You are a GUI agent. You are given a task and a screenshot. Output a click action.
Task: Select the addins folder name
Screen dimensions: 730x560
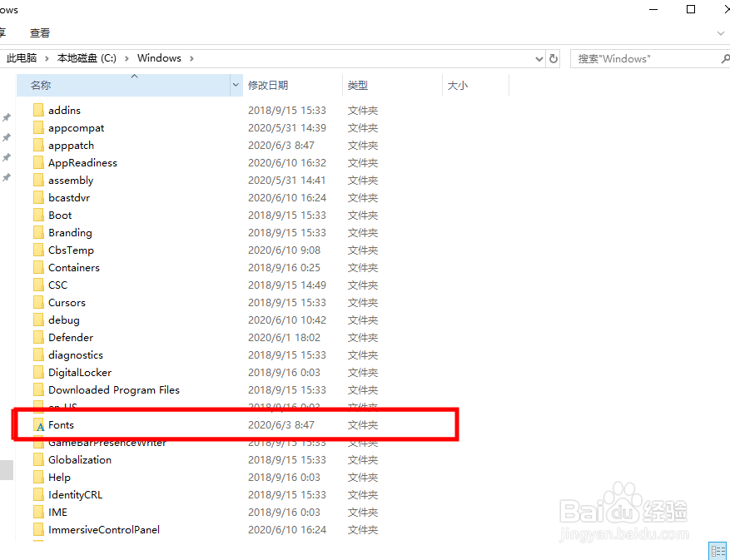pyautogui.click(x=64, y=111)
